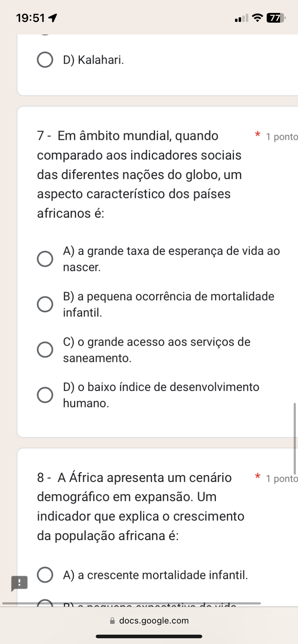Viewport: 298px width, 644px height.
Task: Tap the home indicator bar at bottom
Action: [149, 636]
